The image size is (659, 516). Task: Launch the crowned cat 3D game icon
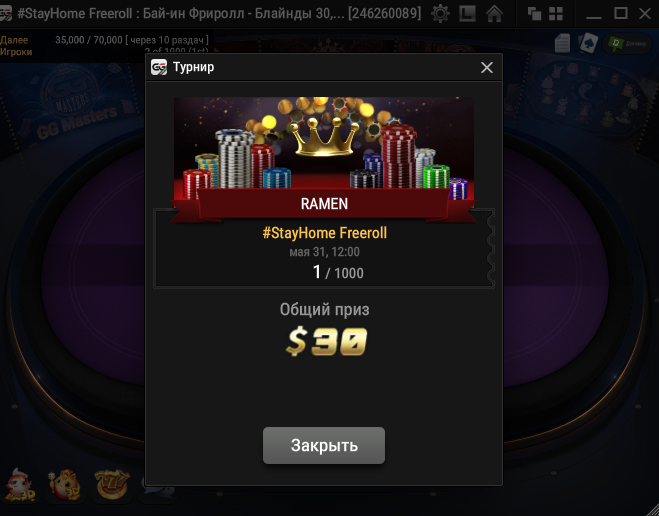66,485
